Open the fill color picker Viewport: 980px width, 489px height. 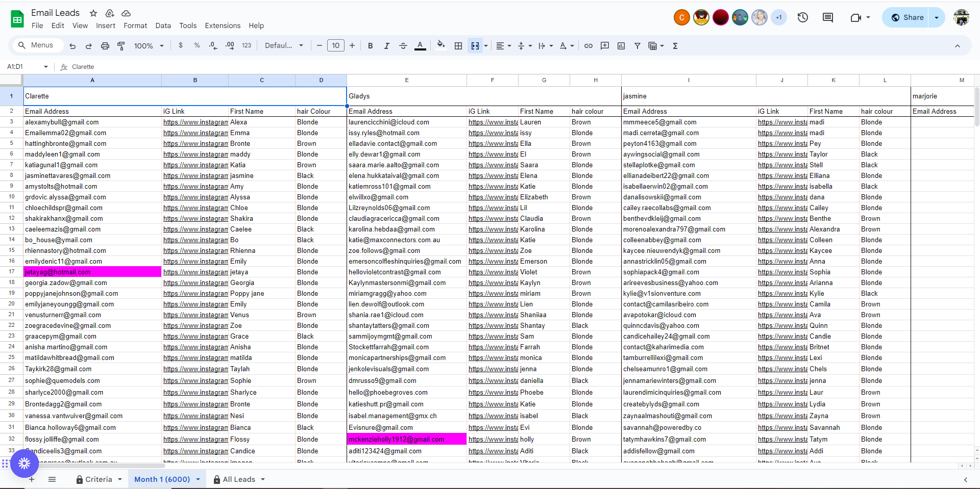pos(441,46)
